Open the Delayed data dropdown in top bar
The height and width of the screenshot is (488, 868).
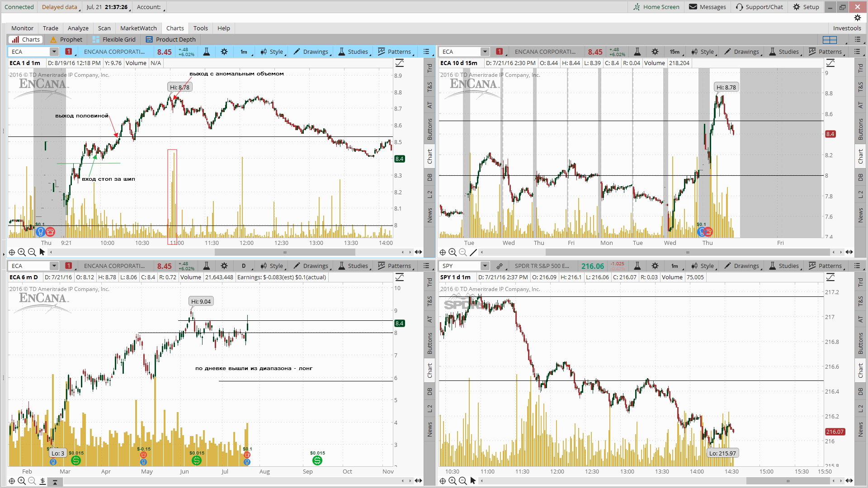click(61, 7)
